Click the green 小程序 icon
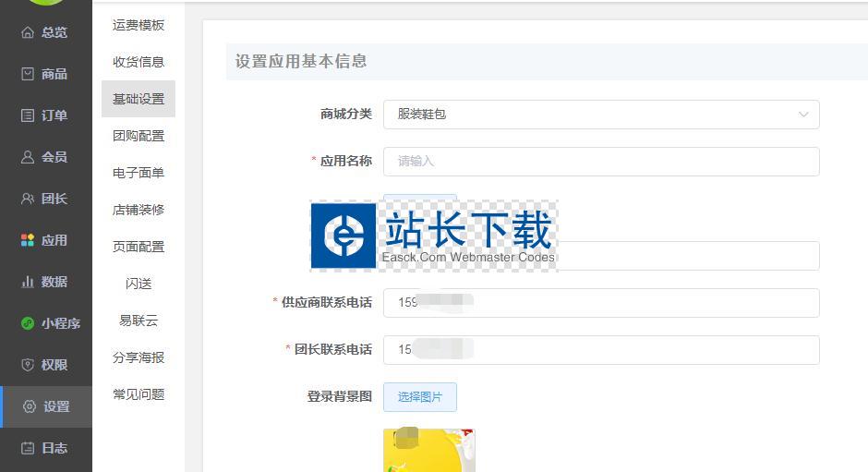The width and height of the screenshot is (868, 472). coord(28,323)
